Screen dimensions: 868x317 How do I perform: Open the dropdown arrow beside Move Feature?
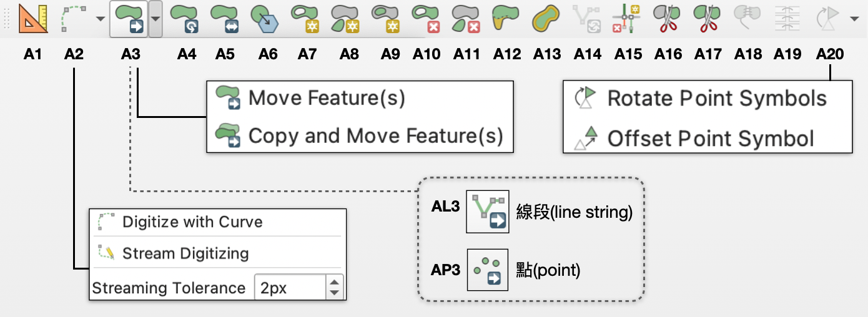click(155, 19)
